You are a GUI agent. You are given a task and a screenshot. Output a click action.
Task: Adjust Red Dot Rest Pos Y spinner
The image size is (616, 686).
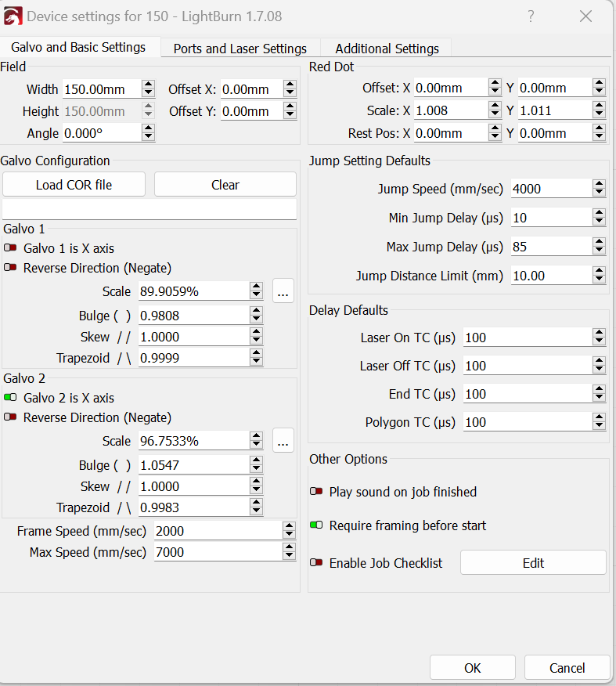click(x=600, y=133)
